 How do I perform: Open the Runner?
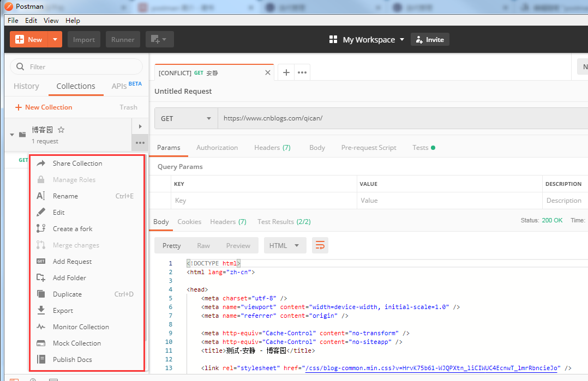coord(123,39)
